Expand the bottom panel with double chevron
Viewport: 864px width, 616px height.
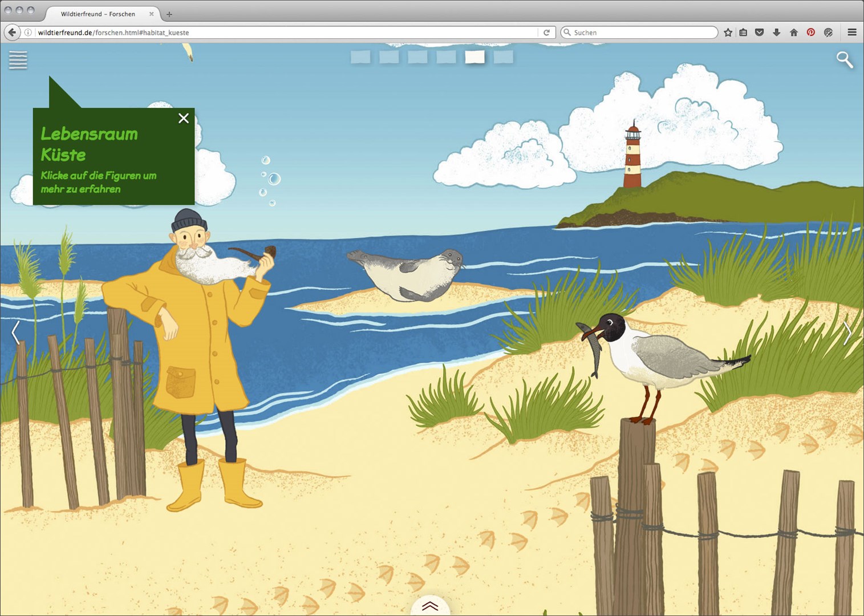click(x=430, y=606)
